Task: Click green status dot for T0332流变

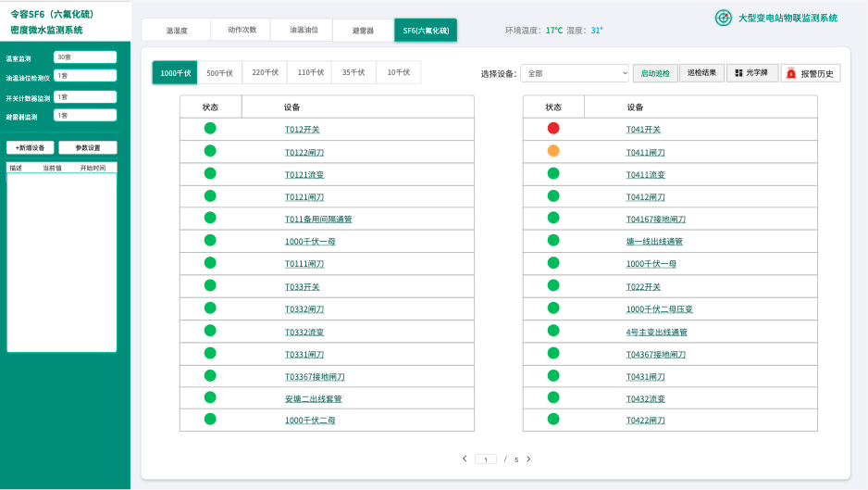Action: tap(210, 331)
